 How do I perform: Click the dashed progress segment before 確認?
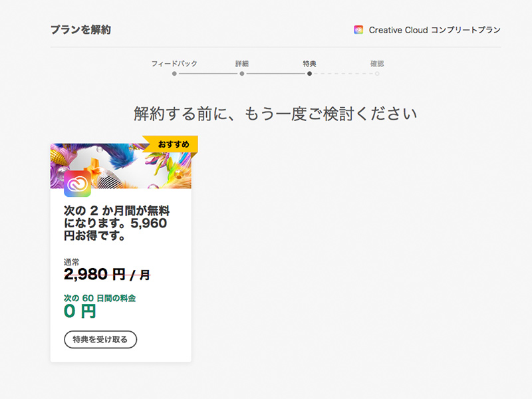(x=344, y=73)
